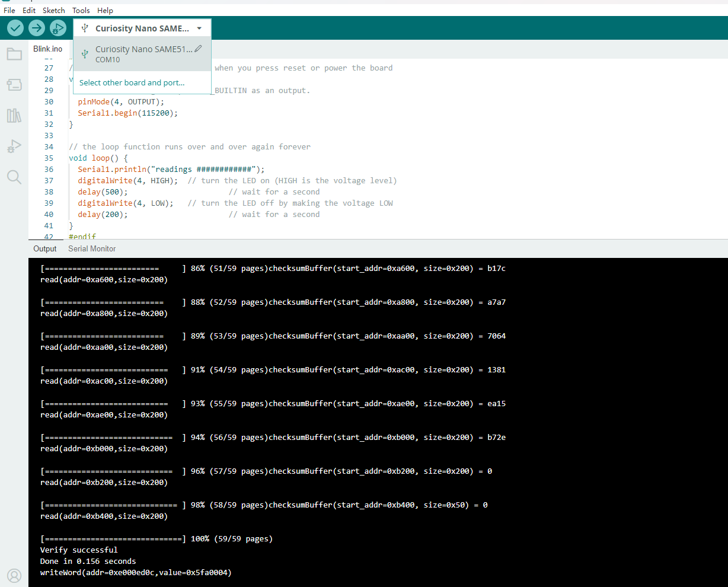Click the Upload arrow button
The image size is (728, 587).
(x=37, y=28)
